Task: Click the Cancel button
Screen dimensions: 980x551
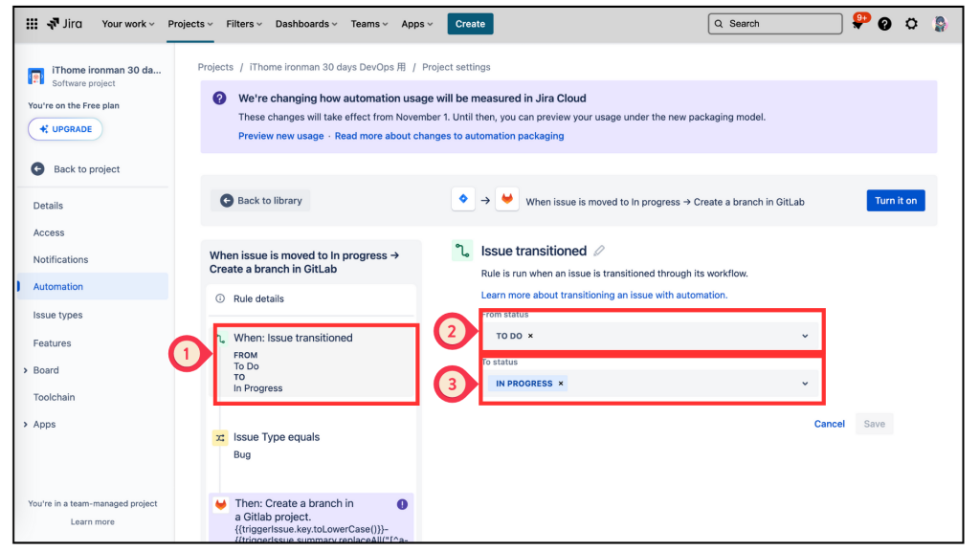Action: pyautogui.click(x=830, y=424)
